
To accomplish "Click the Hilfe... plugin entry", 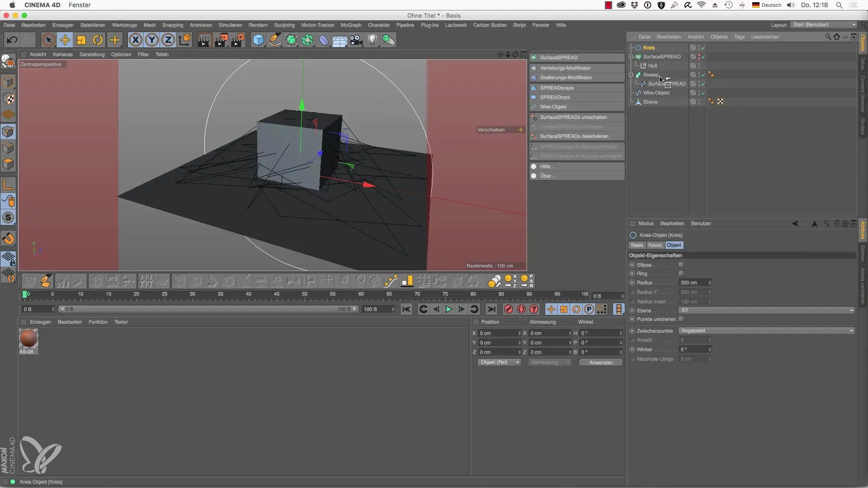I will pos(577,166).
